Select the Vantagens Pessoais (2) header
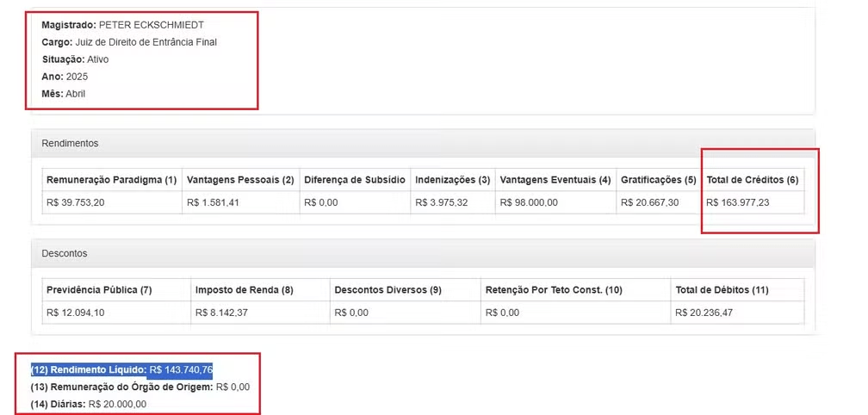This screenshot has height=415, width=868. pos(240,180)
